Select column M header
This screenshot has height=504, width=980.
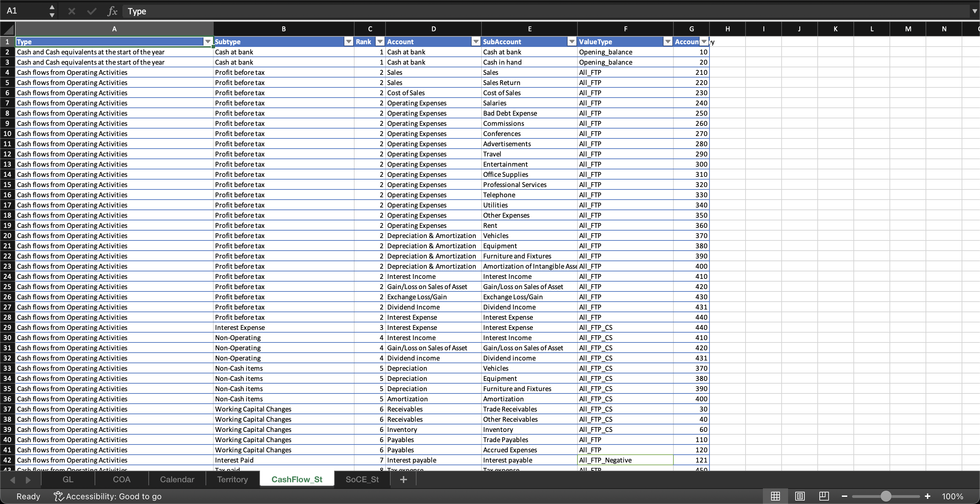(908, 29)
